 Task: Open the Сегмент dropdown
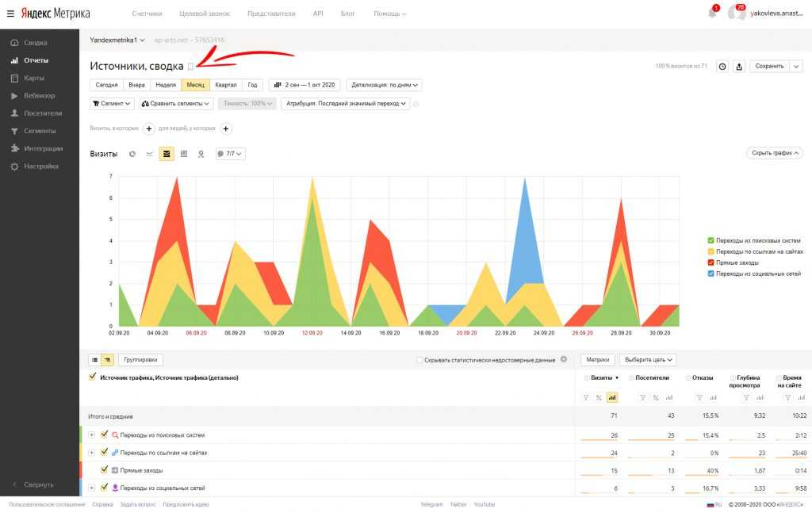pos(112,104)
